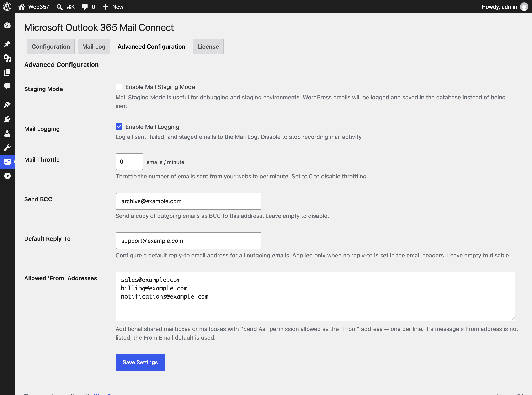Open Appearance via the paintbrush icon

click(7, 105)
